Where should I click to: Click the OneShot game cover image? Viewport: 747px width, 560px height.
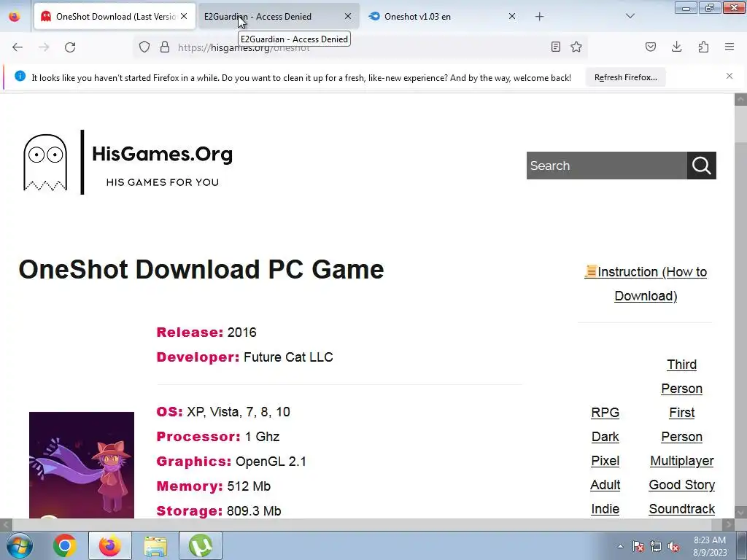(x=82, y=465)
